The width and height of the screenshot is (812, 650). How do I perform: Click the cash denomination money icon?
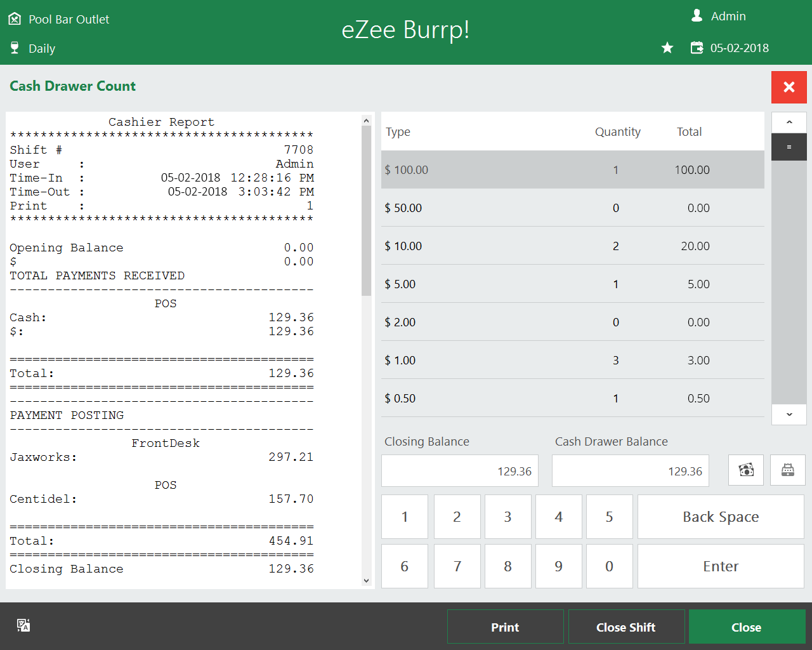coord(746,470)
